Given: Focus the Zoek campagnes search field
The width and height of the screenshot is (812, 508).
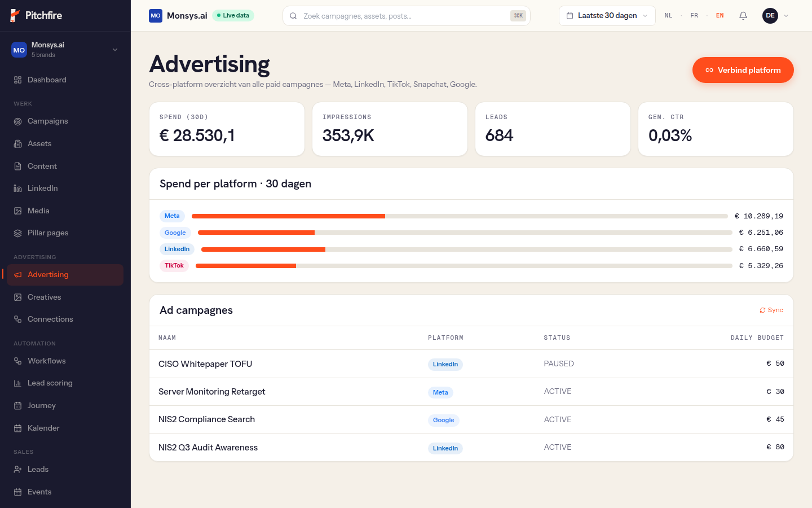Looking at the screenshot, I should (x=406, y=16).
